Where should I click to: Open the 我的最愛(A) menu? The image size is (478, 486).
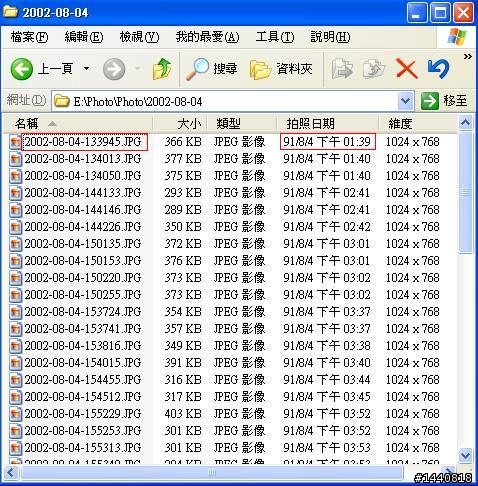point(207,37)
